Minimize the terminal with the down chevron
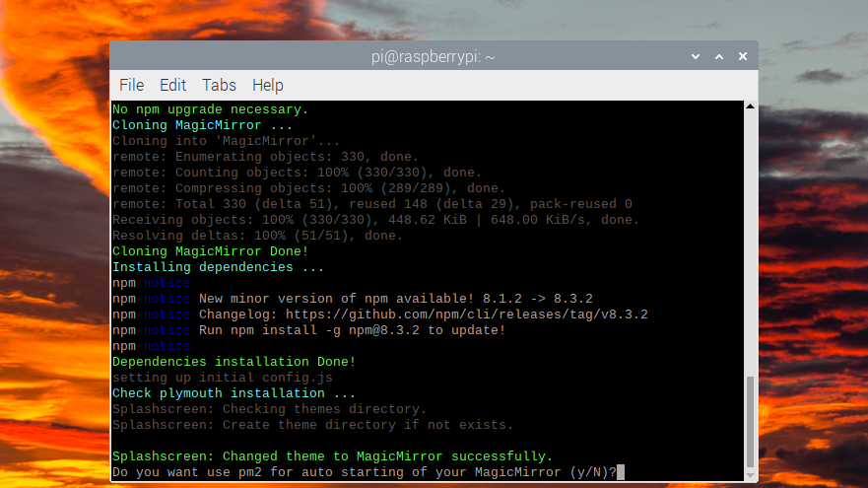Image resolution: width=868 pixels, height=488 pixels. coord(696,56)
